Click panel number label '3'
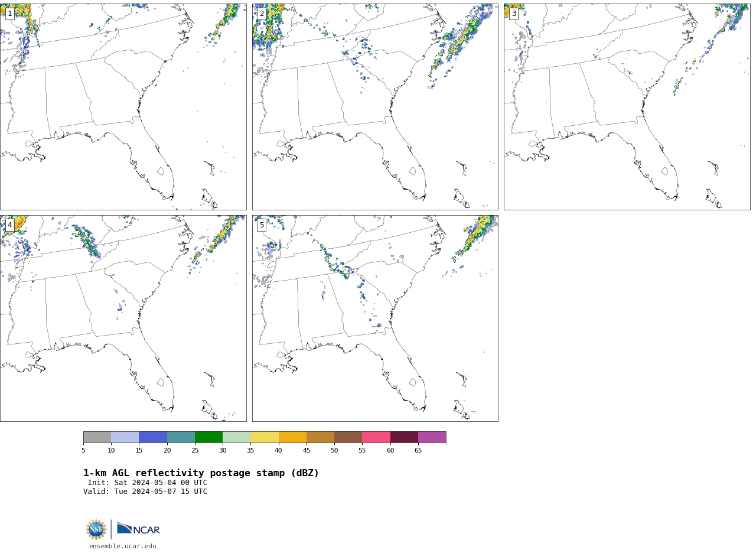Viewport: 756px width, 553px height. click(513, 14)
